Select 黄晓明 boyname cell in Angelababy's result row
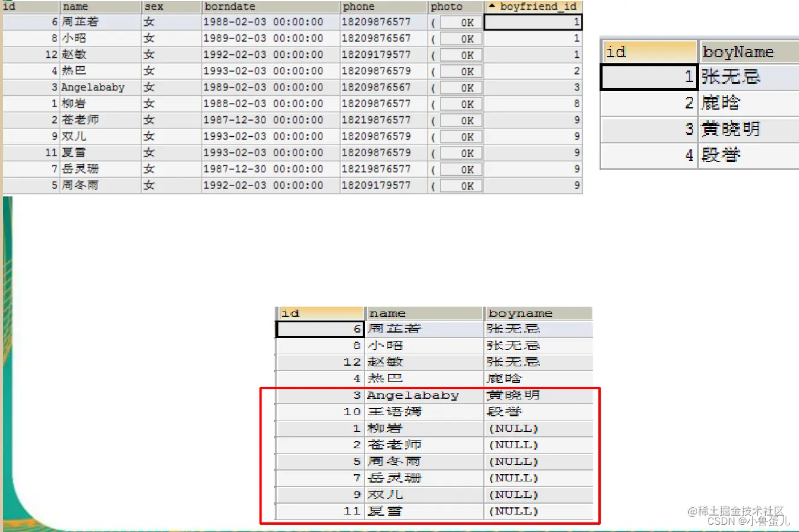This screenshot has width=799, height=532. 538,395
